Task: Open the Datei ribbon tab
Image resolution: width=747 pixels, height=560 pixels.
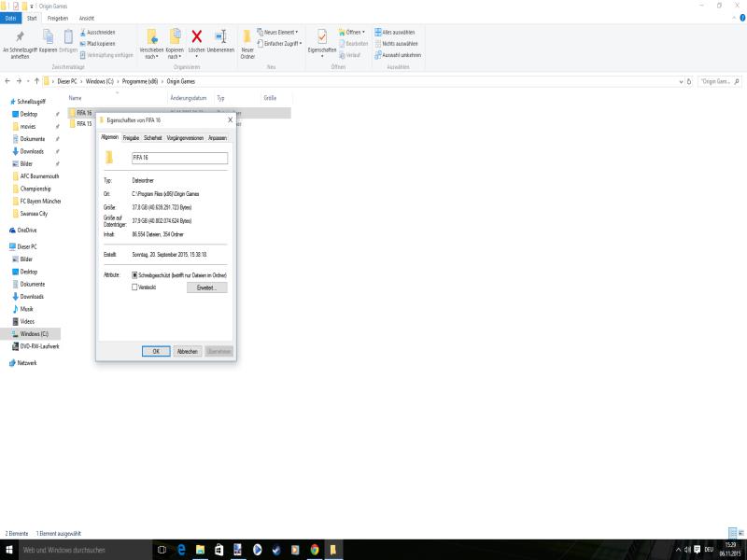Action: [x=10, y=18]
